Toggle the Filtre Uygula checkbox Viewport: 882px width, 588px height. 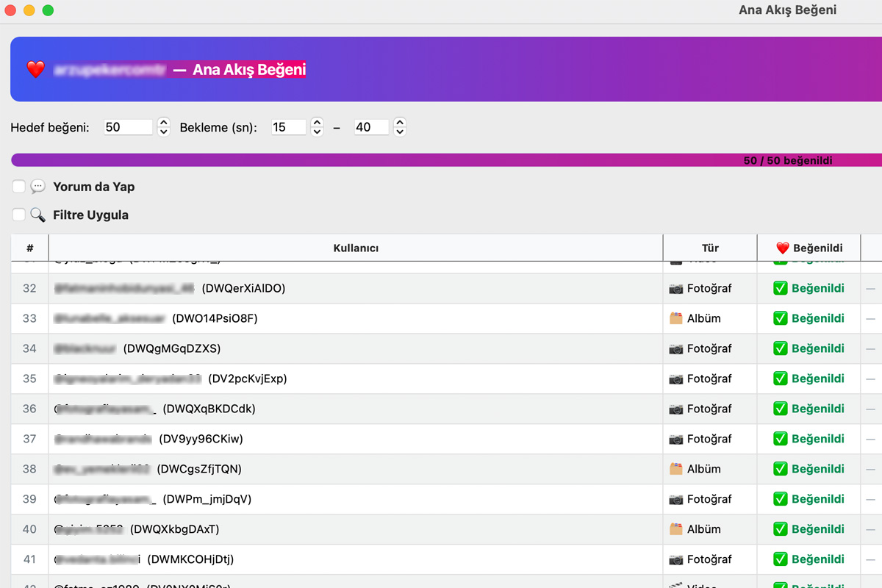19,215
